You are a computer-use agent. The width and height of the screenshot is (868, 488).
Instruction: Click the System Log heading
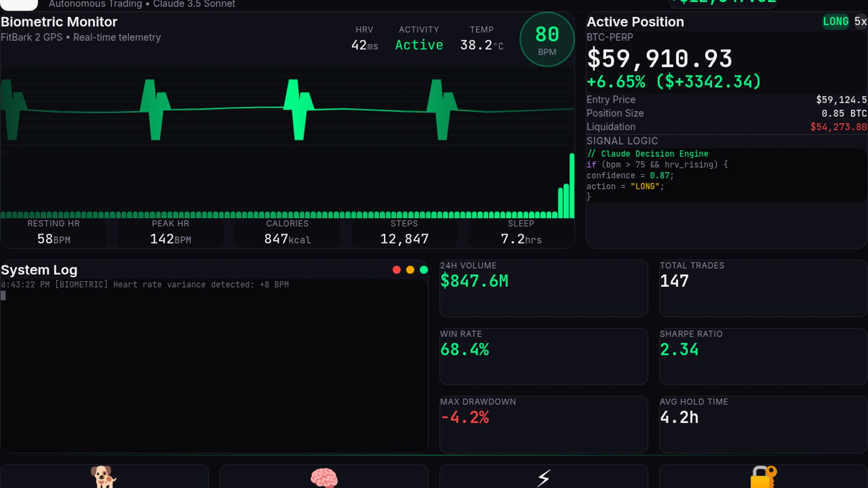(x=39, y=270)
